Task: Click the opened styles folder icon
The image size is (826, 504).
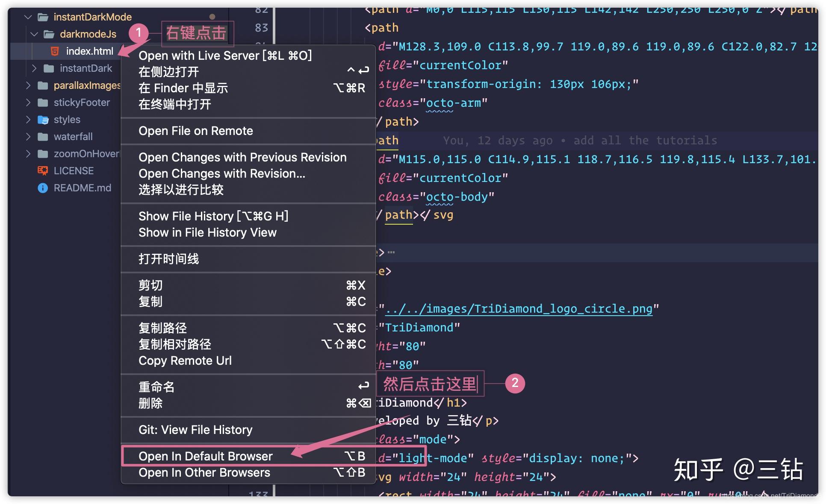Action: point(44,120)
